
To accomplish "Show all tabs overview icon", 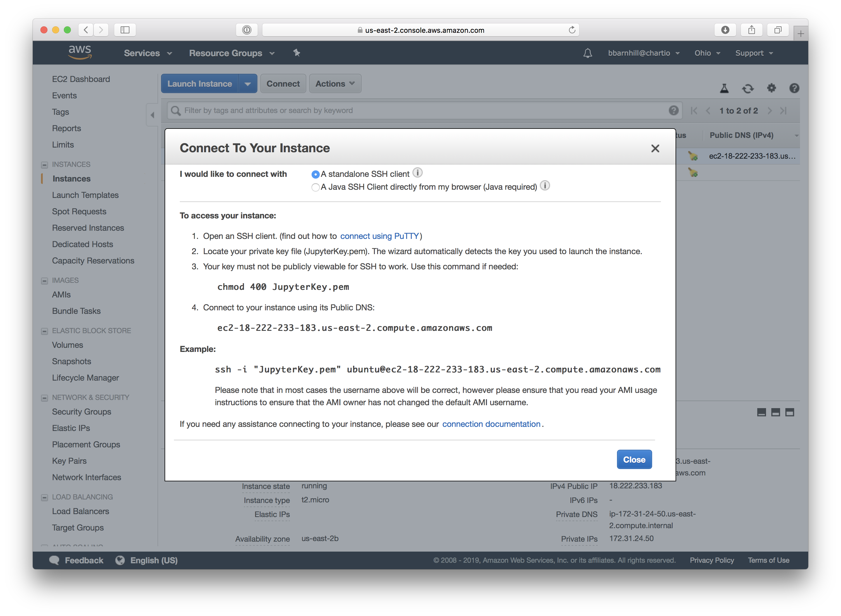I will pyautogui.click(x=777, y=30).
